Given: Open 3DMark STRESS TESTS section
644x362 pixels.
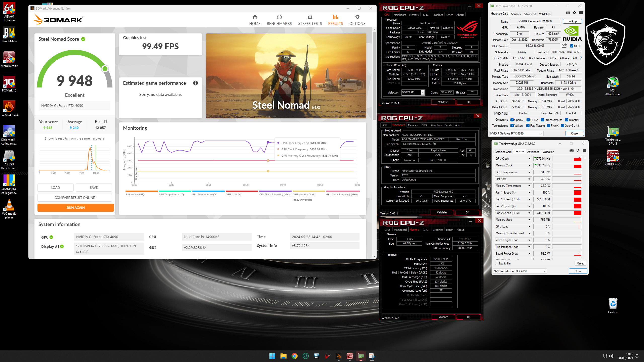Looking at the screenshot, I should (x=310, y=20).
